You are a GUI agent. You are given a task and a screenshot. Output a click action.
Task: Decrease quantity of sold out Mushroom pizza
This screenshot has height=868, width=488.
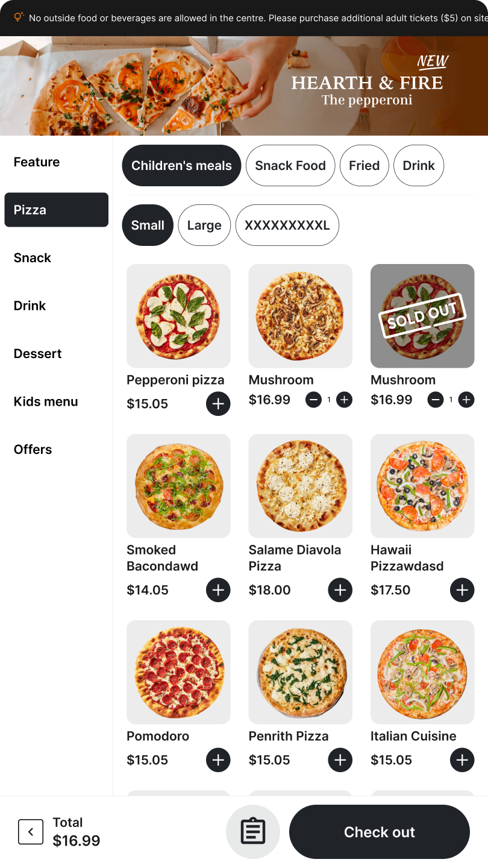436,399
